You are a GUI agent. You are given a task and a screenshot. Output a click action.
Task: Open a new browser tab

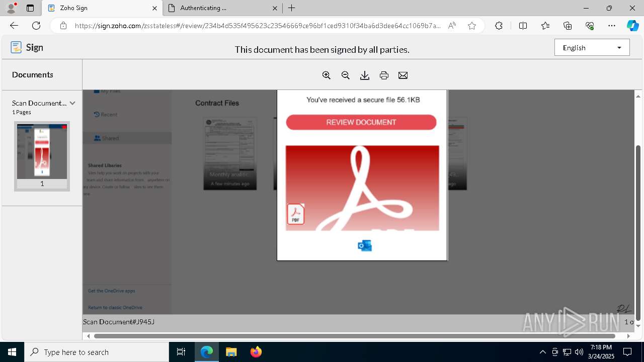[292, 8]
